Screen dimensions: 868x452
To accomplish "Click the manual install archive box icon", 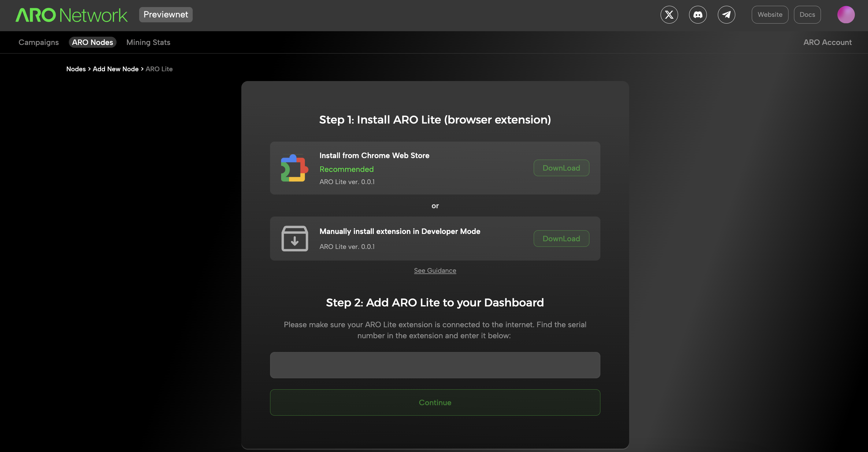I will tap(295, 239).
